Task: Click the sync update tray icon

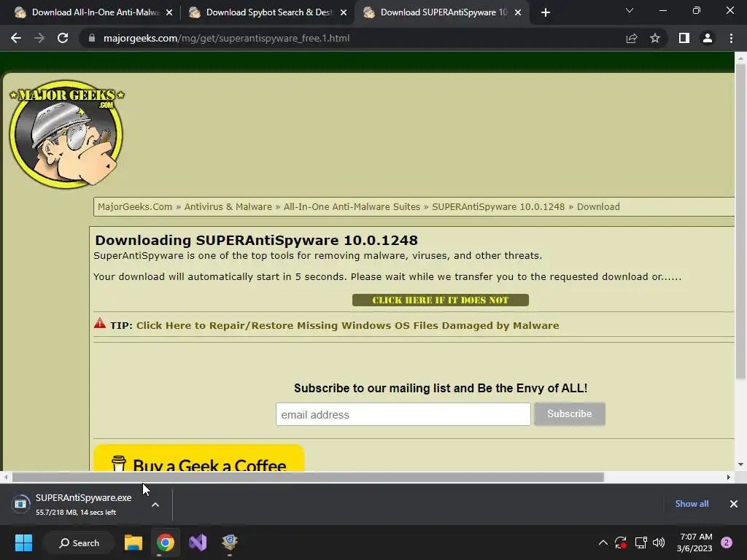Action: (621, 542)
